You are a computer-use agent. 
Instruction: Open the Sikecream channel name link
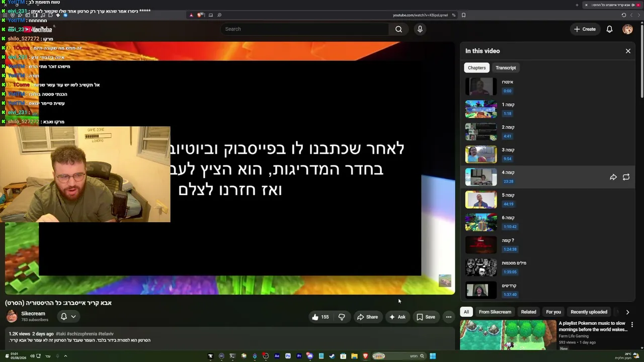coord(33,314)
